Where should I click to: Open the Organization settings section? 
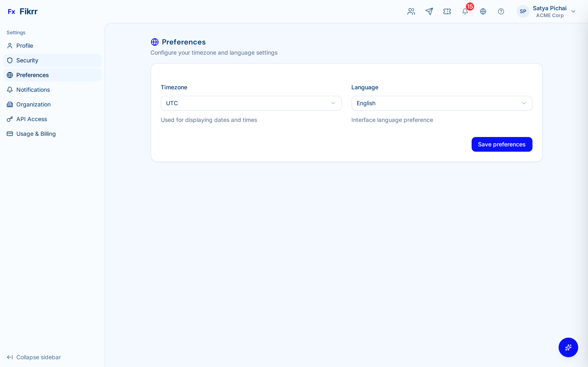(x=33, y=104)
